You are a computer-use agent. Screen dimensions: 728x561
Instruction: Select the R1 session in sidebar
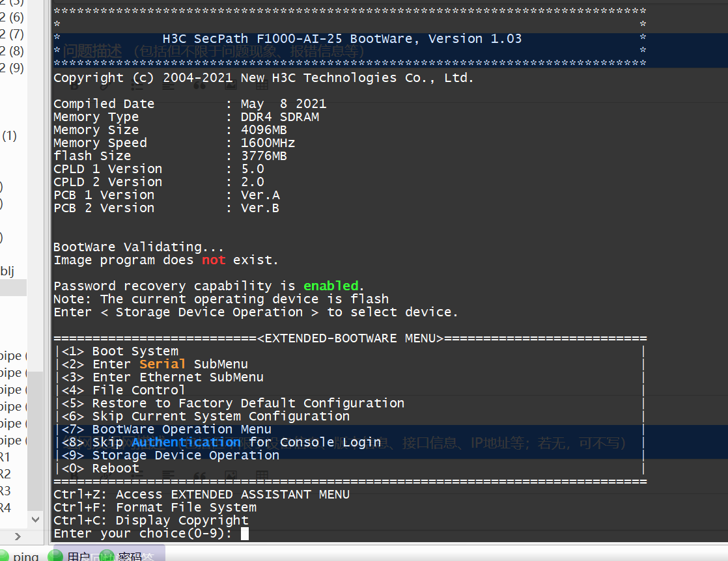click(6, 457)
